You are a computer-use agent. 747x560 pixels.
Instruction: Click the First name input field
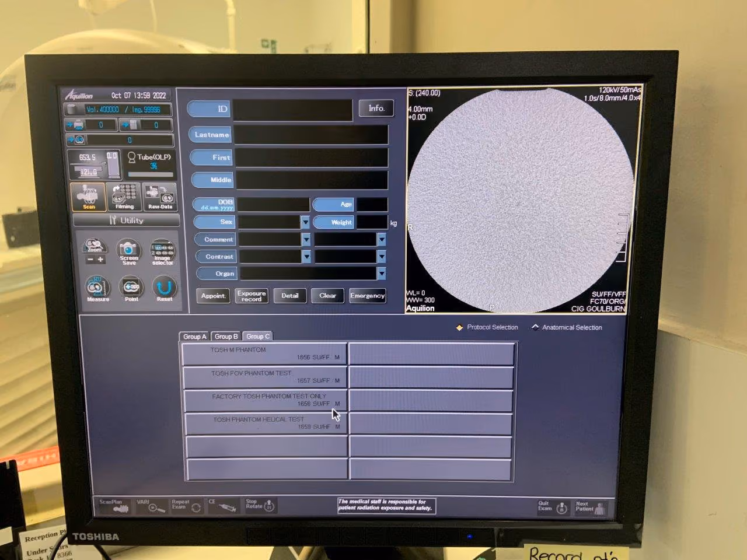[311, 157]
